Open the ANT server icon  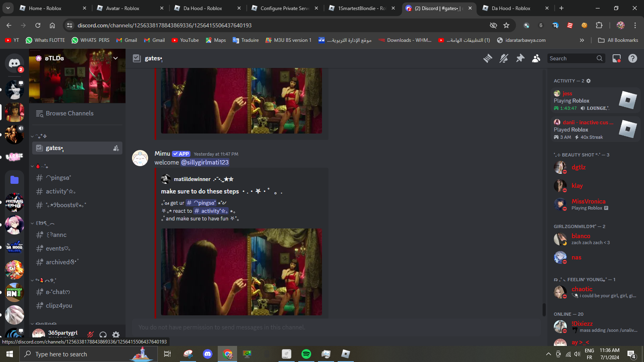coord(14,292)
